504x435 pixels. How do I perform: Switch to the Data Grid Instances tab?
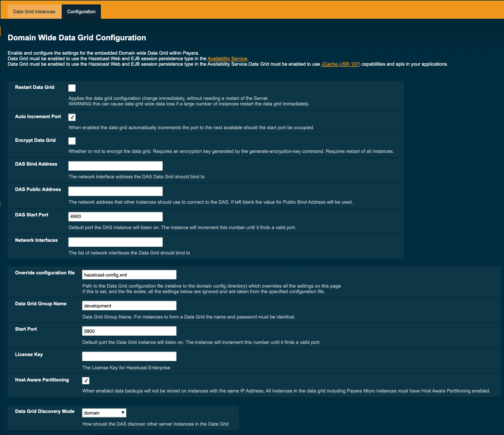pos(34,11)
